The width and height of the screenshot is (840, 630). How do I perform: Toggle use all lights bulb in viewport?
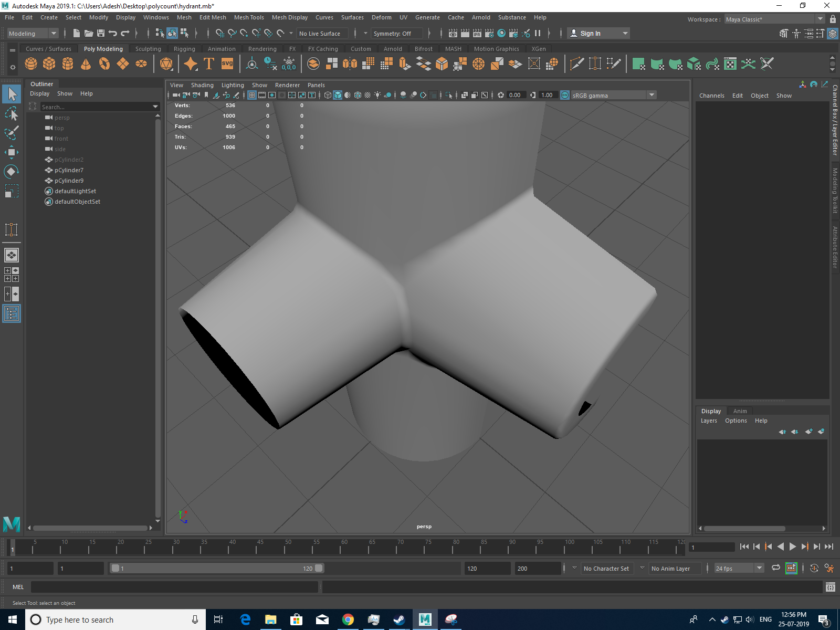[377, 95]
